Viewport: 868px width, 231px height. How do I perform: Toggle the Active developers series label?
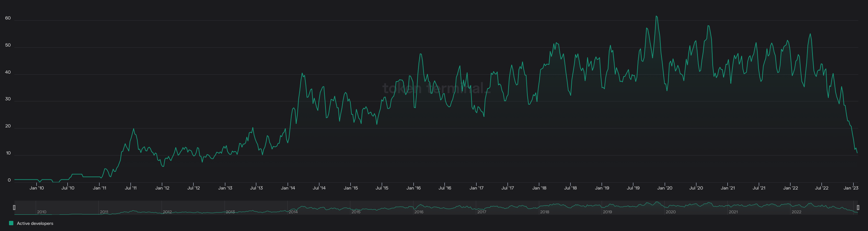35,223
